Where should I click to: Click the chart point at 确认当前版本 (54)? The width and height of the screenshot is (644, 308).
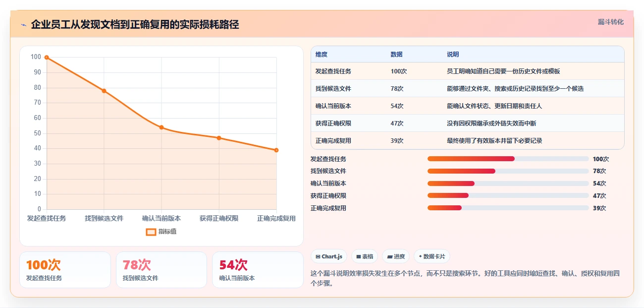click(161, 127)
